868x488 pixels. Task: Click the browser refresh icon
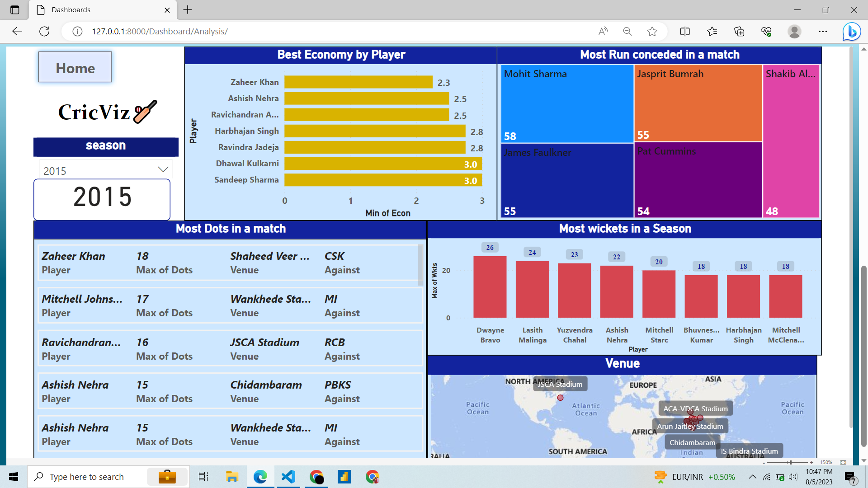[x=44, y=31]
